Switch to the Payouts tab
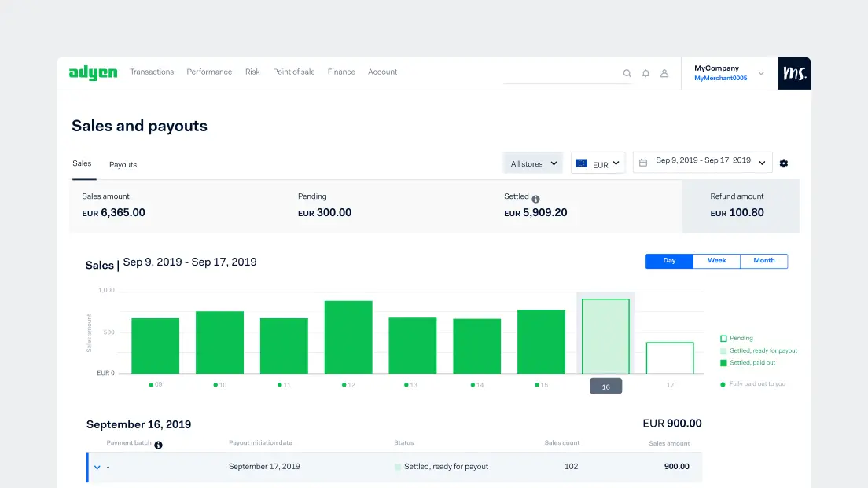This screenshot has height=488, width=868. tap(123, 165)
